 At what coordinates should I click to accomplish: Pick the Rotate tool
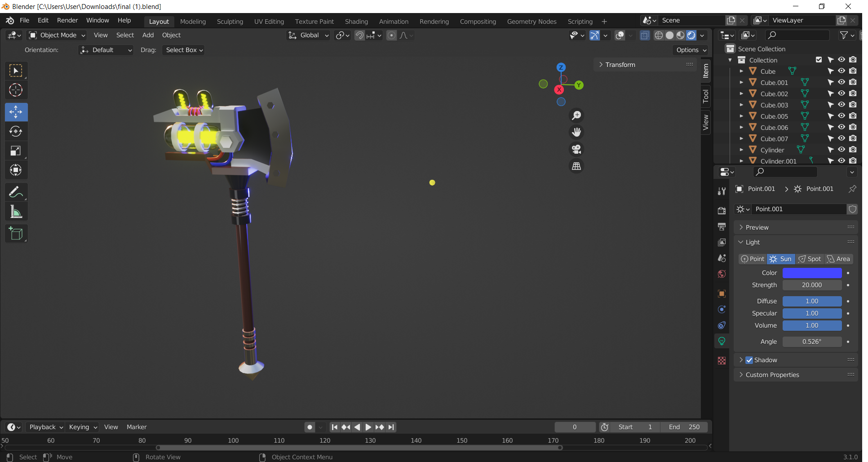pyautogui.click(x=16, y=131)
